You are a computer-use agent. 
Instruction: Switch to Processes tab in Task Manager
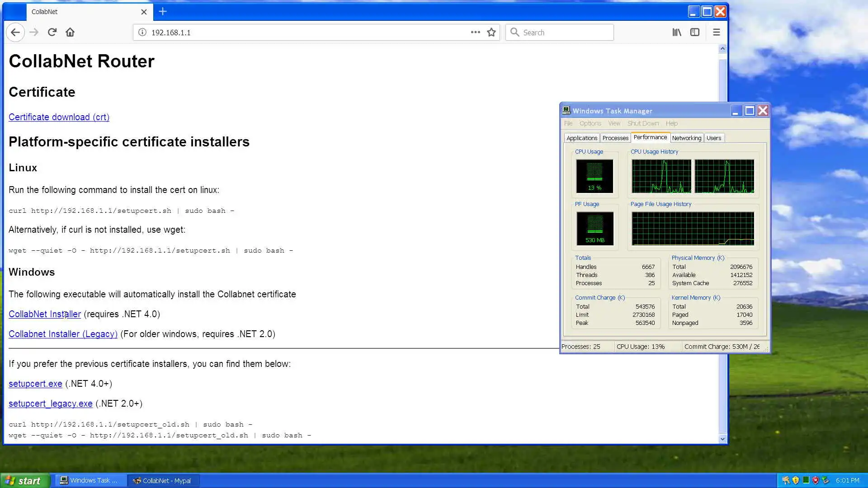click(x=615, y=138)
